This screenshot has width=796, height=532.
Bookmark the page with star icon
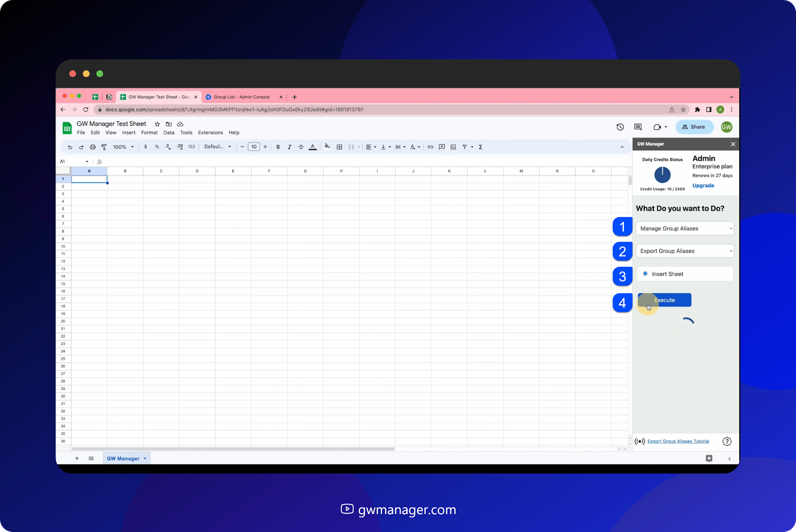click(x=684, y=109)
